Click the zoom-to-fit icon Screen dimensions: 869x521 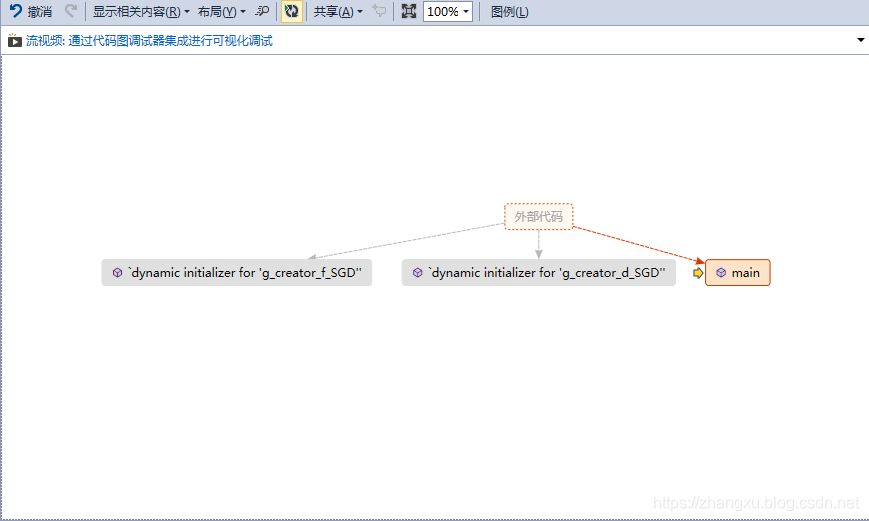click(x=408, y=11)
